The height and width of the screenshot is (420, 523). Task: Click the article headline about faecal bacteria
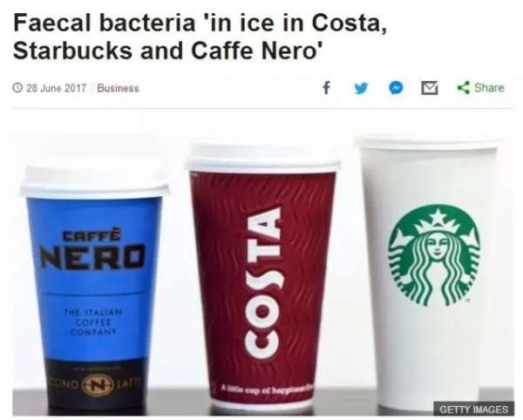coord(200,37)
